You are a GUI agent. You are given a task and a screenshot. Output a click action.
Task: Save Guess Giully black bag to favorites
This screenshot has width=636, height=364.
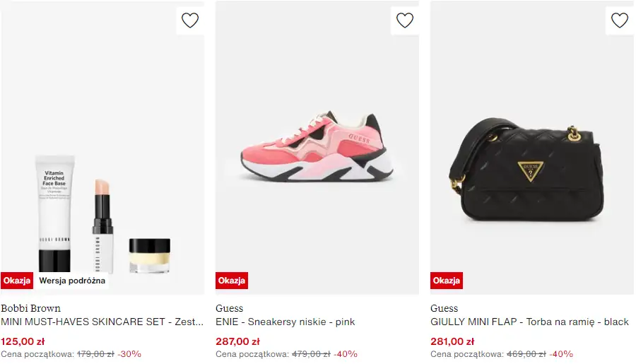pos(620,20)
